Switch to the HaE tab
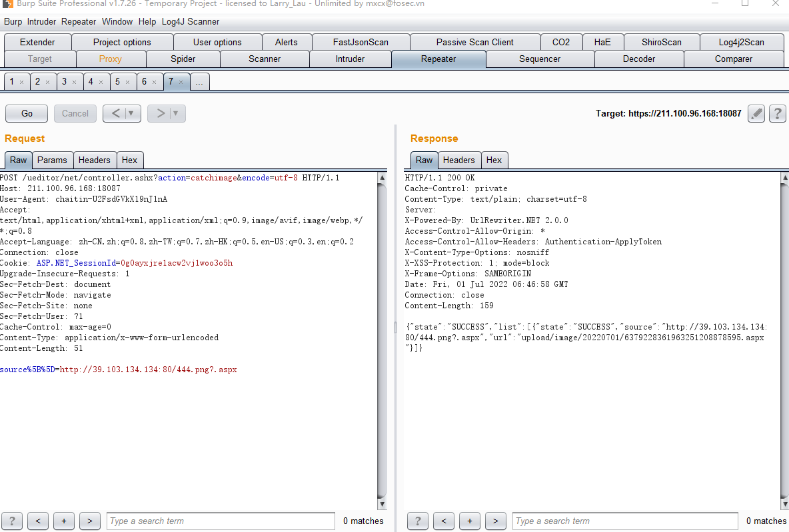This screenshot has width=789, height=532. coord(602,42)
